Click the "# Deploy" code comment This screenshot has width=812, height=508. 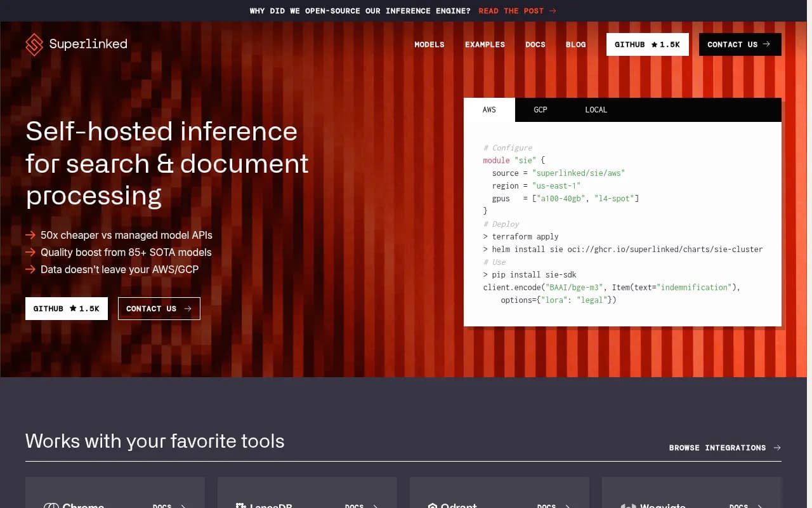tap(501, 224)
